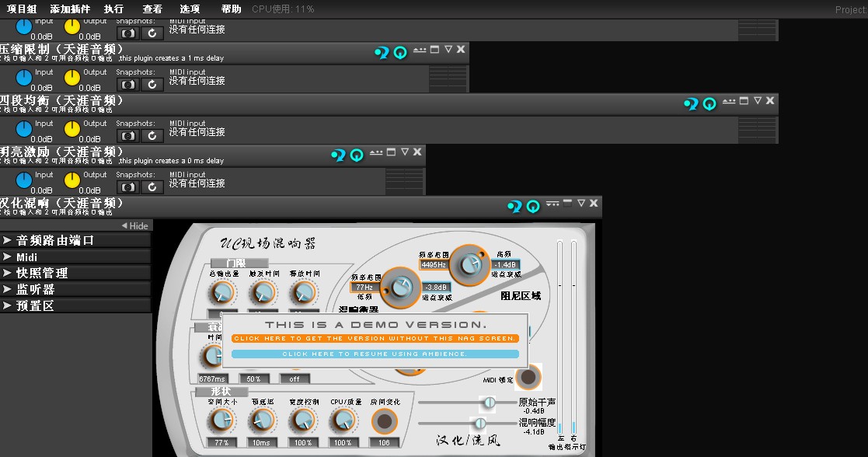
Task: Click snapshot reload icon under 四段均衡
Action: click(x=152, y=136)
